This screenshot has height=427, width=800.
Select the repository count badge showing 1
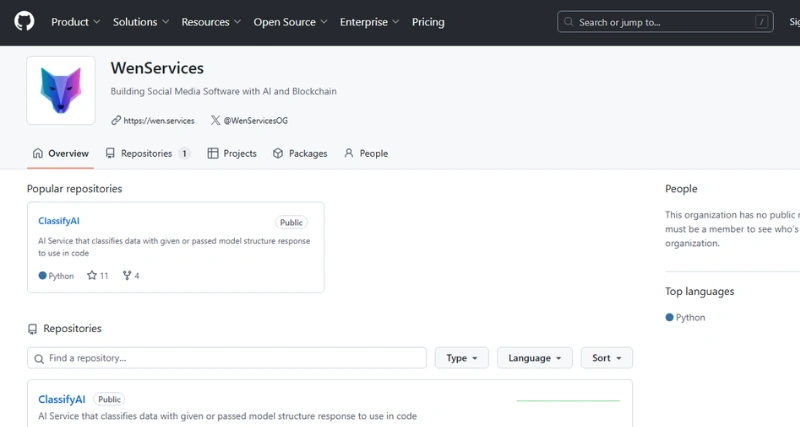pyautogui.click(x=184, y=154)
